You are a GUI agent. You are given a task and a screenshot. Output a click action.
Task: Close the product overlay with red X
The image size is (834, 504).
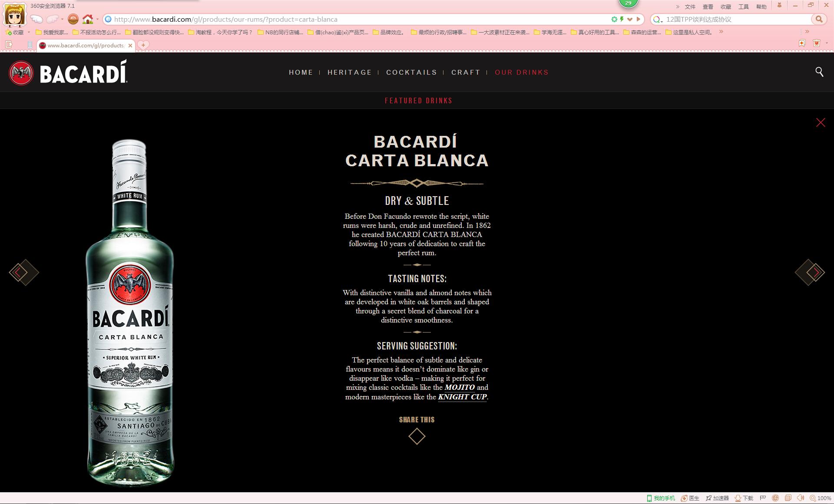point(821,123)
